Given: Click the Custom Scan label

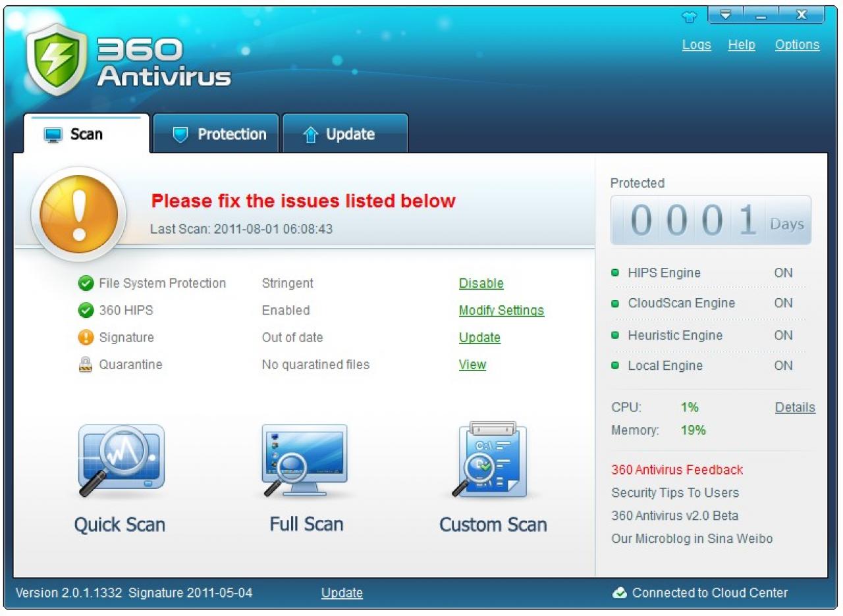Looking at the screenshot, I should (493, 525).
